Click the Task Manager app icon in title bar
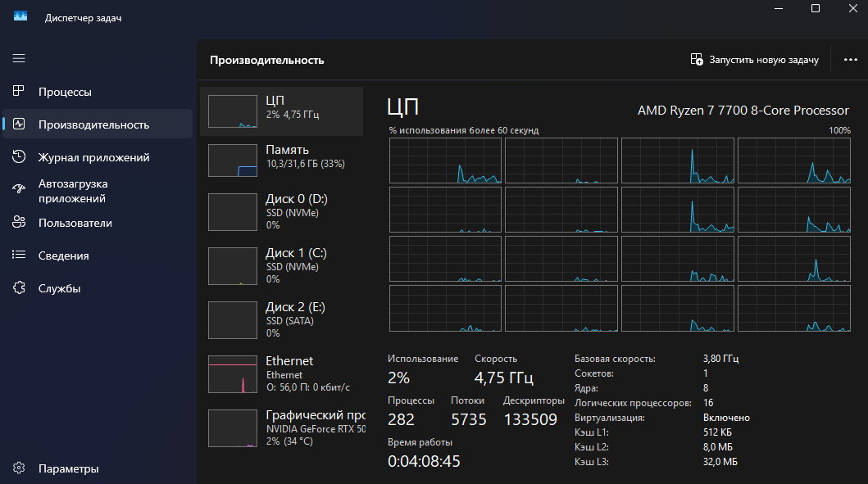Viewport: 868px width, 484px height. tap(20, 17)
